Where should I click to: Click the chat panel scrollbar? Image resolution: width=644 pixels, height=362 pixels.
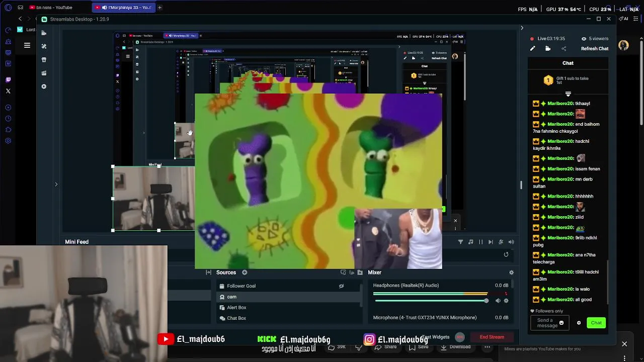(608, 282)
